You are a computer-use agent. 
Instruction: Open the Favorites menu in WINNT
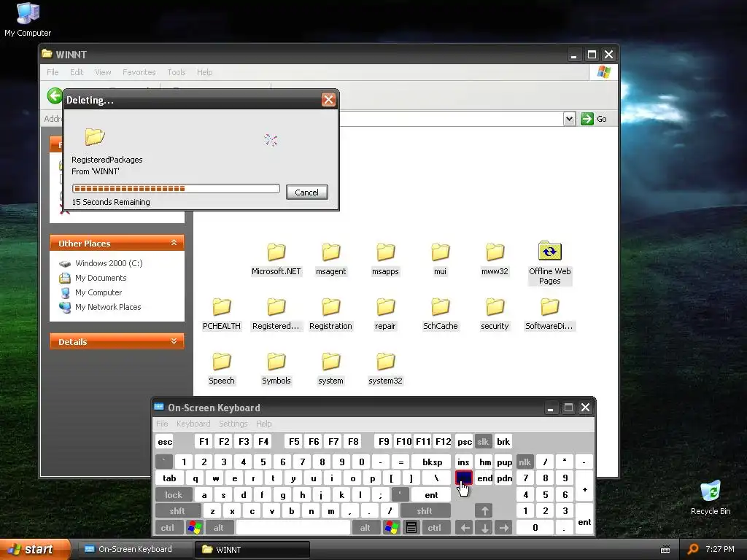[x=139, y=72]
